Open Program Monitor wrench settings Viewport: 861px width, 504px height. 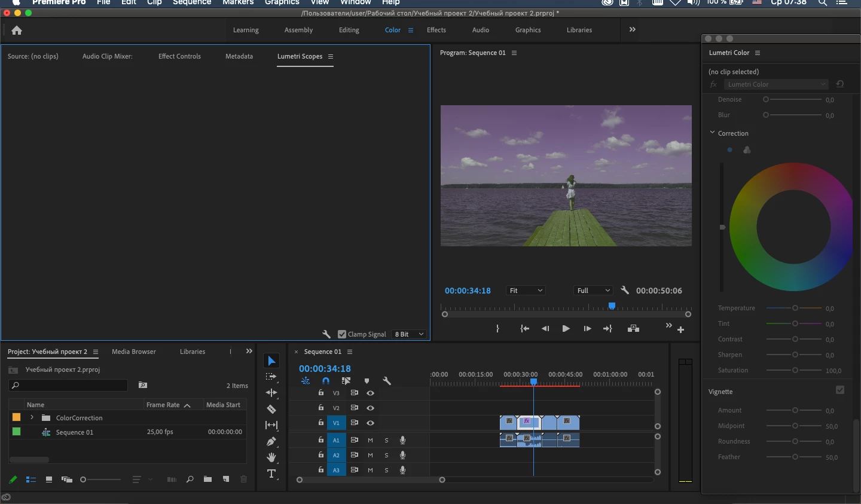(625, 291)
